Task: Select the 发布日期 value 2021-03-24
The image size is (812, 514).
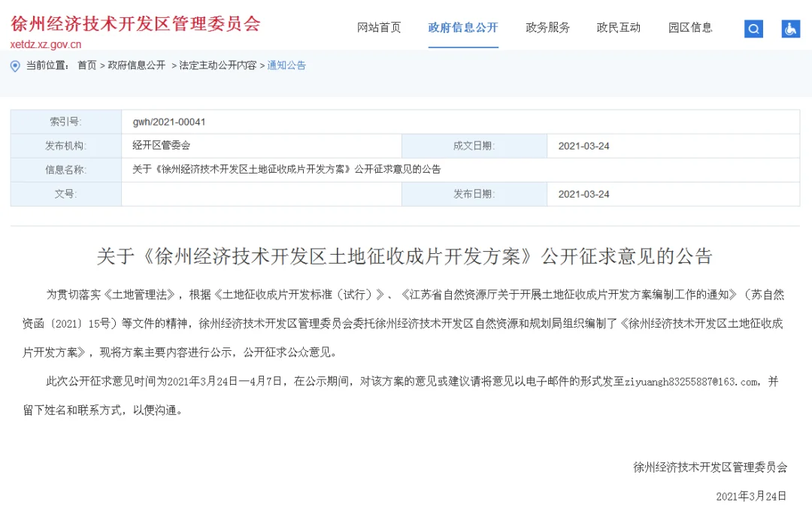Action: coord(583,194)
